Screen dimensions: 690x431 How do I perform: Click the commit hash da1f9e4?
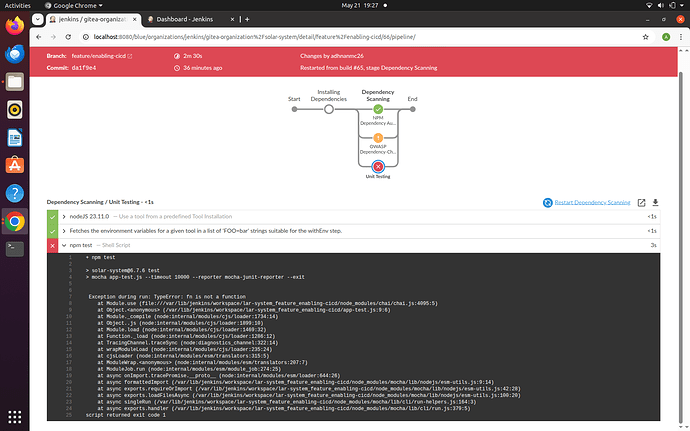click(x=84, y=68)
